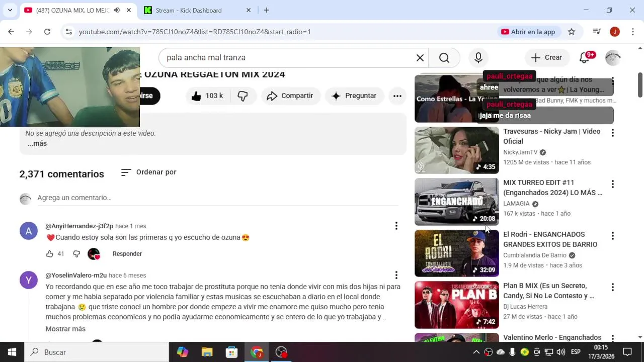Open options for MIX TURREO EDIT video
Image resolution: width=644 pixels, height=362 pixels.
tap(612, 184)
